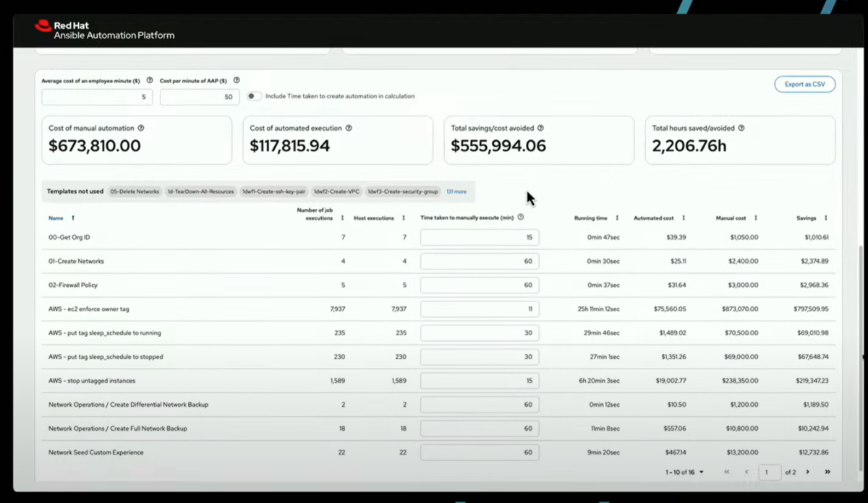Edit manual time for Network Seed Custom Experience
The height and width of the screenshot is (503, 868).
[x=480, y=452]
